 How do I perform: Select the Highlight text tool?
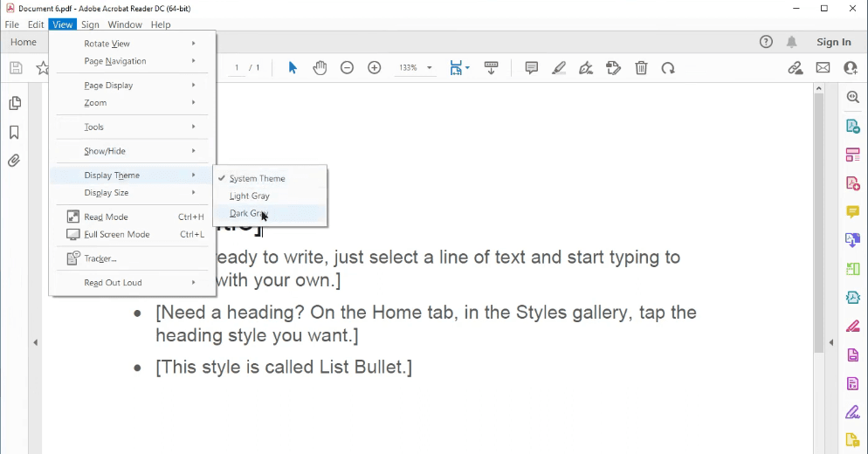click(x=559, y=68)
